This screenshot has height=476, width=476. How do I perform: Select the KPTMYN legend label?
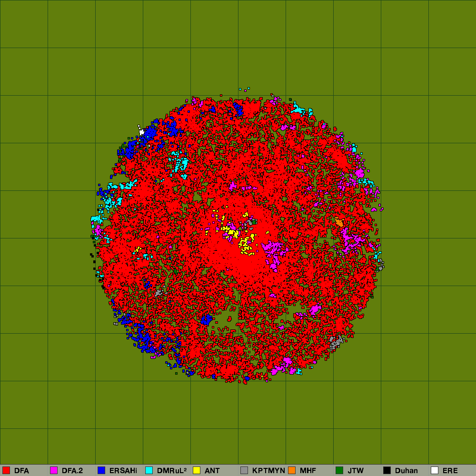pos(268,471)
